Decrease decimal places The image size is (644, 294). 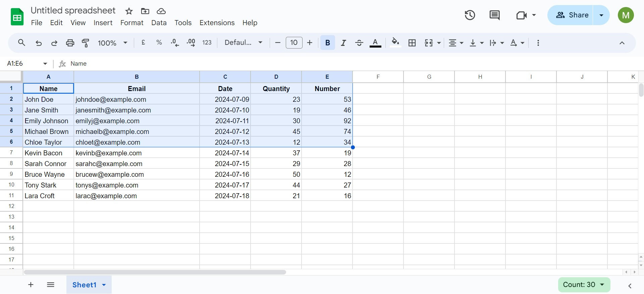175,43
